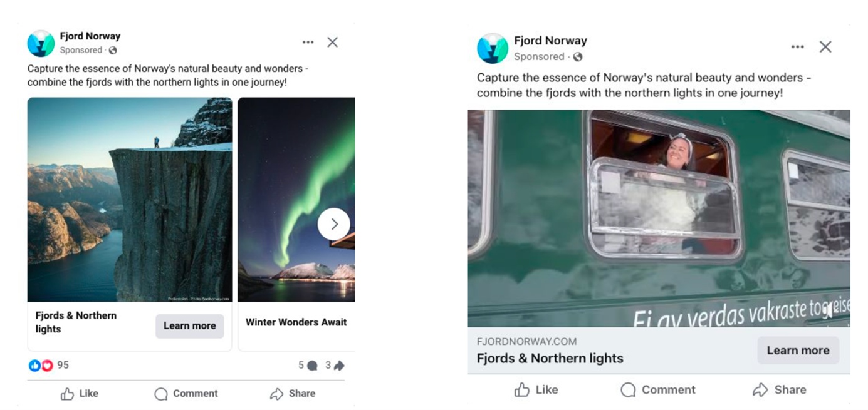Share the right video post
Screen dimensions: 868x410
coord(779,389)
